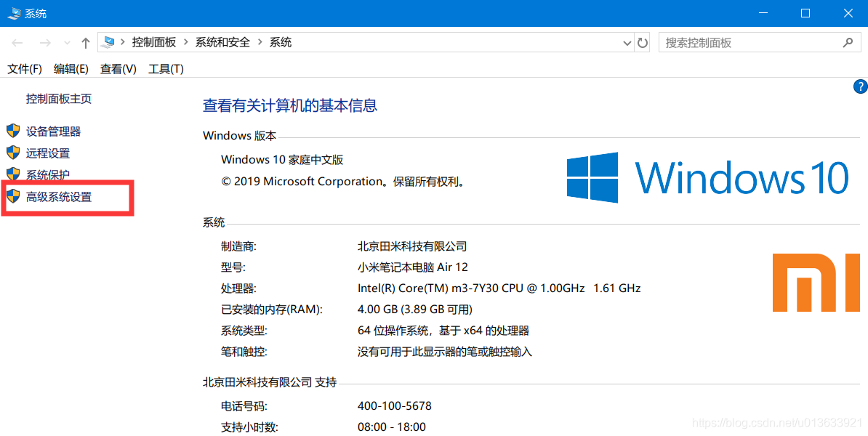This screenshot has width=868, height=436.
Task: Open 高级系统设置 link
Action: click(59, 197)
